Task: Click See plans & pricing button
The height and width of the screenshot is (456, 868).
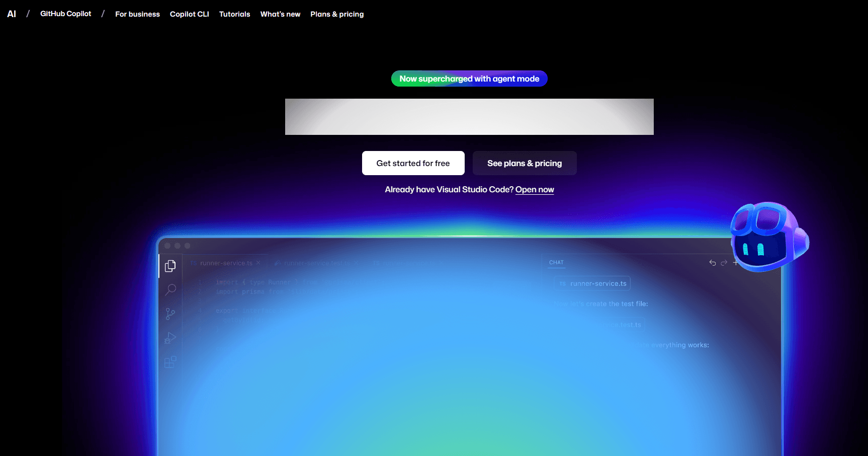Action: (525, 163)
